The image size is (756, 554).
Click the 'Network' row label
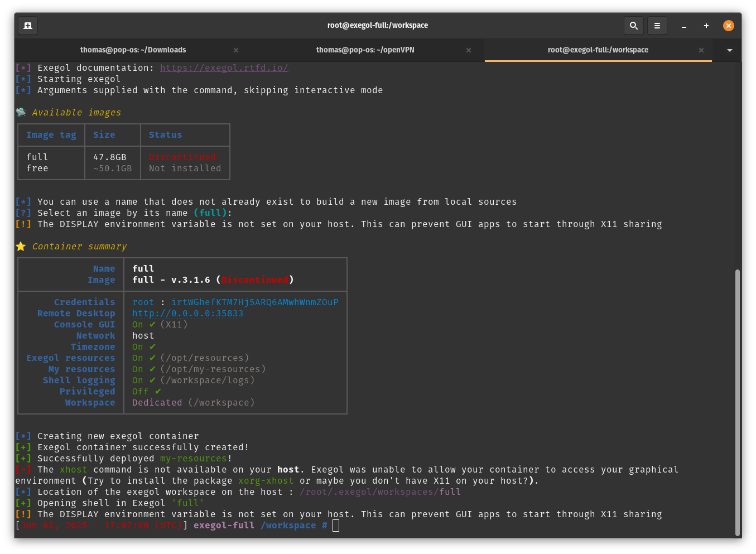96,336
